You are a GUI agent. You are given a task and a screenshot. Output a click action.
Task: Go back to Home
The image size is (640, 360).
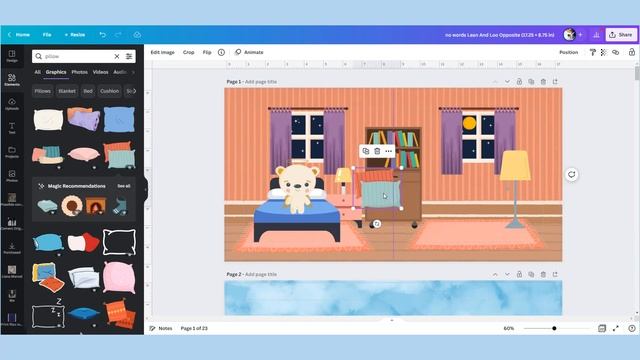coord(19,35)
